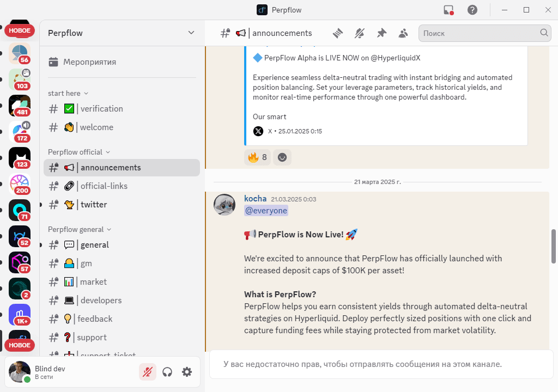The width and height of the screenshot is (558, 392).
Task: Open user settings gear icon
Action: (187, 372)
